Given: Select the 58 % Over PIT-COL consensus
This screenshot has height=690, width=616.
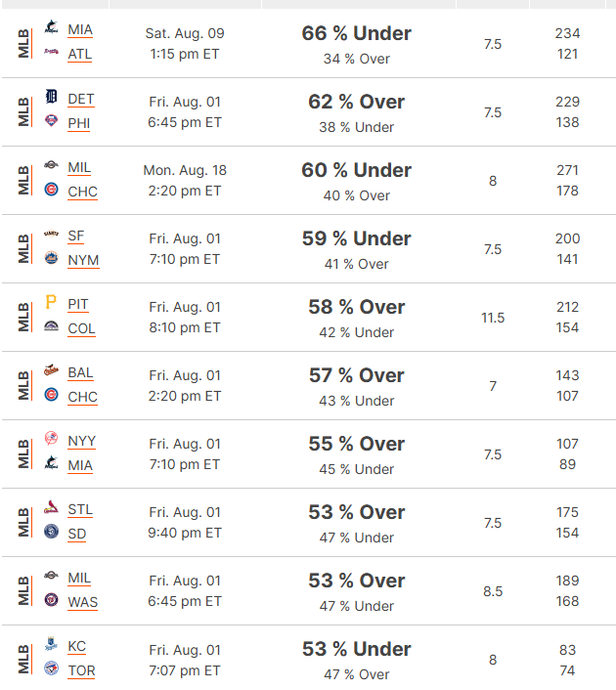Looking at the screenshot, I should pyautogui.click(x=356, y=307).
